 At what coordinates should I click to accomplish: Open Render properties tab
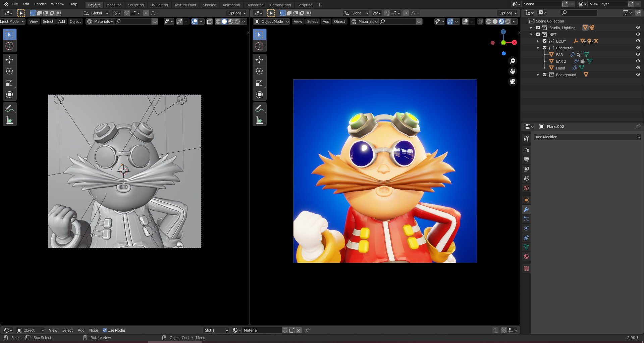pos(526,150)
